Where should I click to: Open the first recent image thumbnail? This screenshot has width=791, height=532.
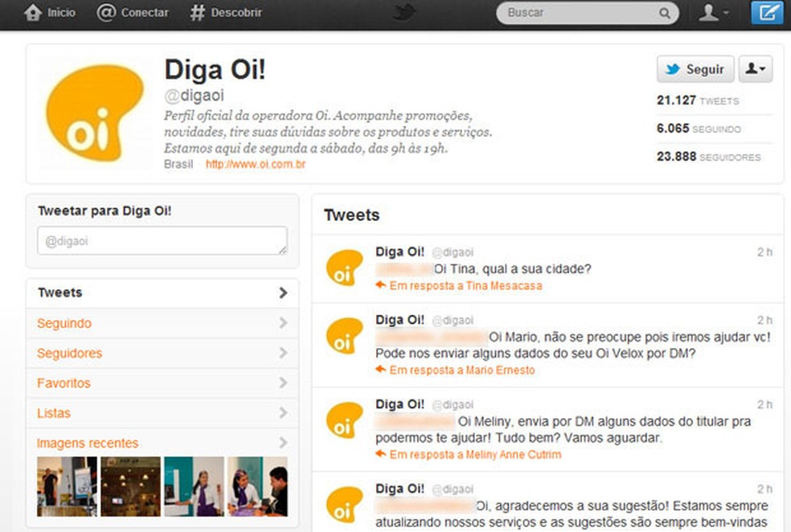tap(65, 485)
